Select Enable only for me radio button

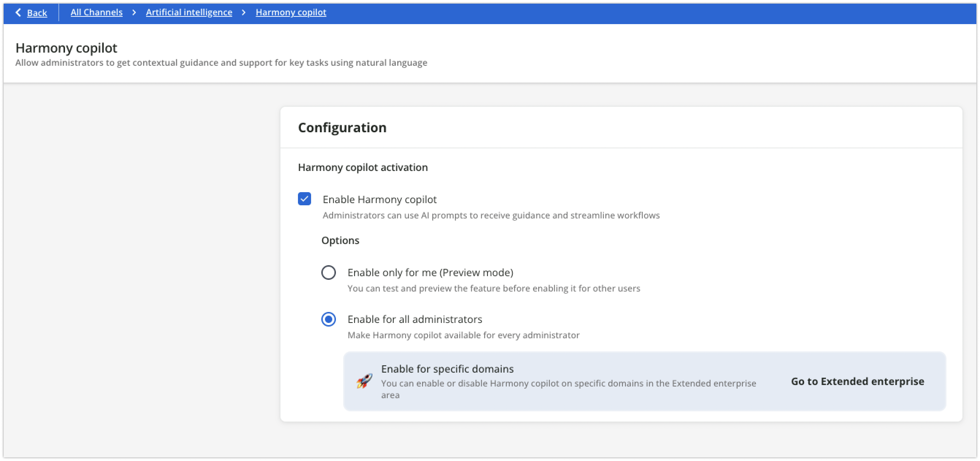click(x=328, y=273)
